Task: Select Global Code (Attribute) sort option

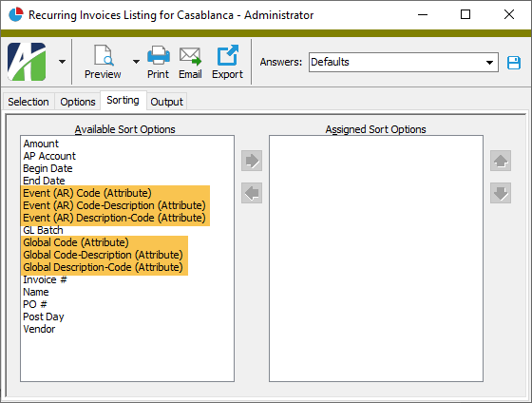Action: pyautogui.click(x=76, y=242)
